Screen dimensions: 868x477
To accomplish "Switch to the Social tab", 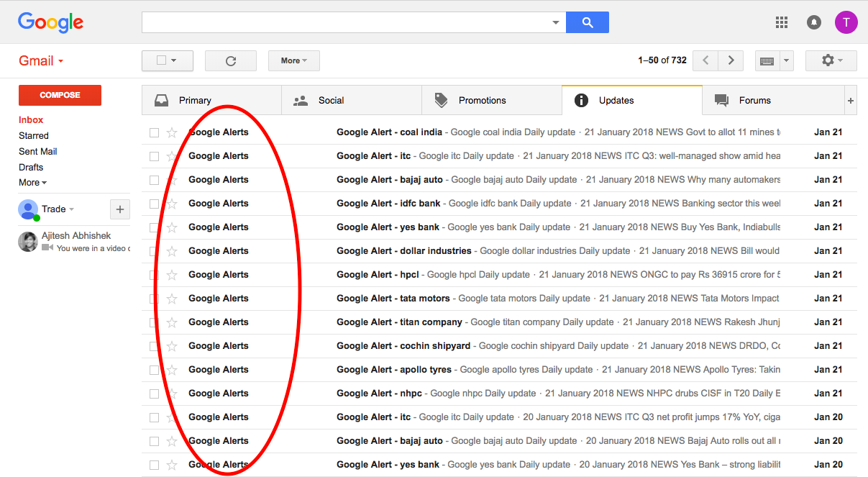I will 352,99.
